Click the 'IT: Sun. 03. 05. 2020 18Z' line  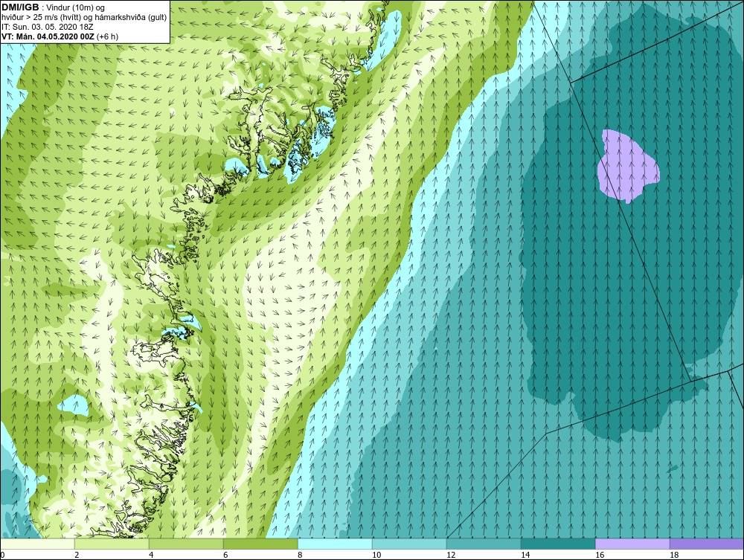(x=48, y=27)
